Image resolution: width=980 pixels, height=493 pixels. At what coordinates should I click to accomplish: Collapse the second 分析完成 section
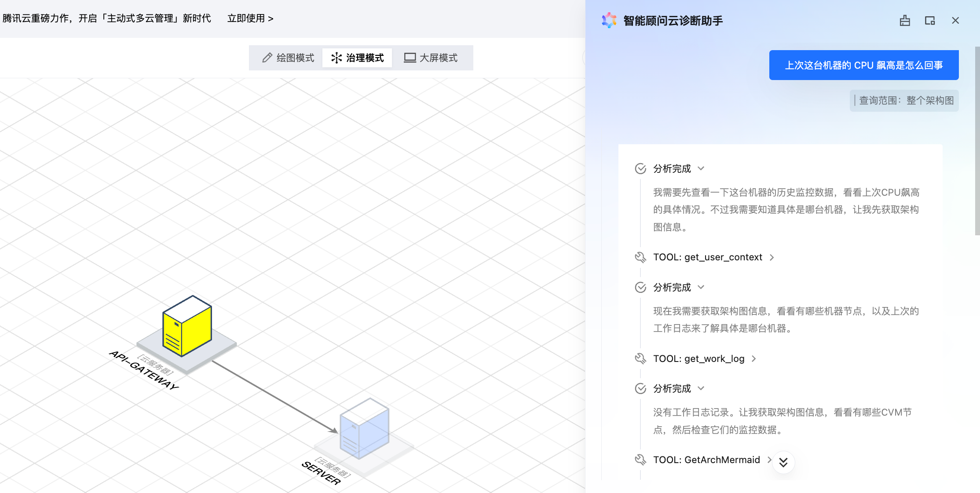tap(701, 287)
